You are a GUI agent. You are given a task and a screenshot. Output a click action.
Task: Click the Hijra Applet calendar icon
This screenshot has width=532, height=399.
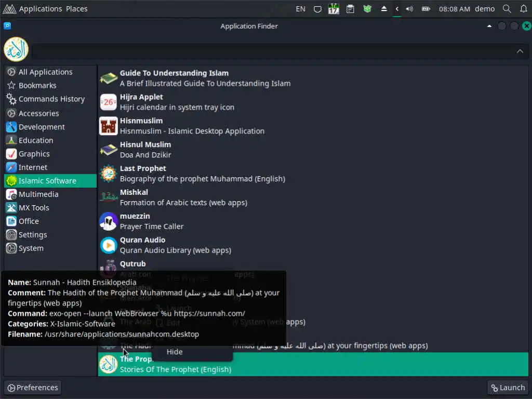[x=109, y=102]
